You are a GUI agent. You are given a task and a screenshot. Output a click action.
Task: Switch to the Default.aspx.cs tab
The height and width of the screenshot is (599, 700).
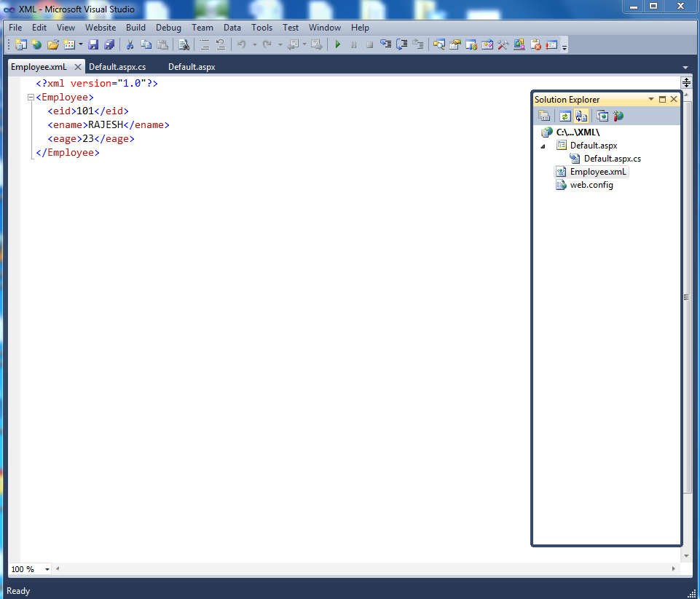tap(118, 66)
